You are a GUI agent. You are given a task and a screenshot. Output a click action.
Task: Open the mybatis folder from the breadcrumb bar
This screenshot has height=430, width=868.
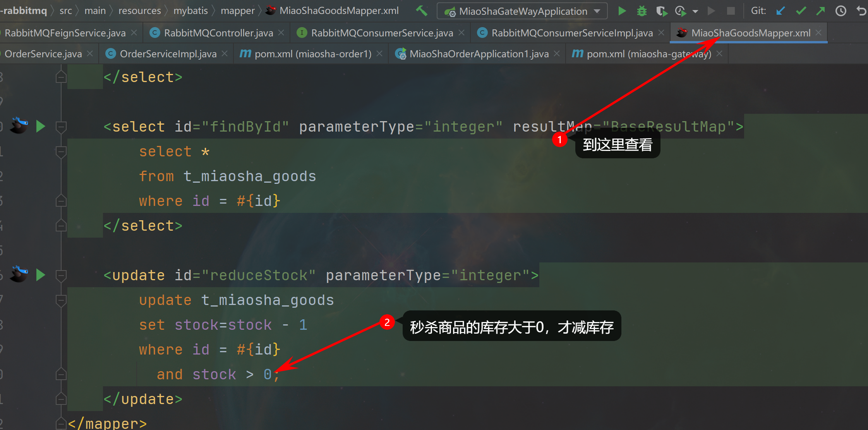pyautogui.click(x=190, y=10)
